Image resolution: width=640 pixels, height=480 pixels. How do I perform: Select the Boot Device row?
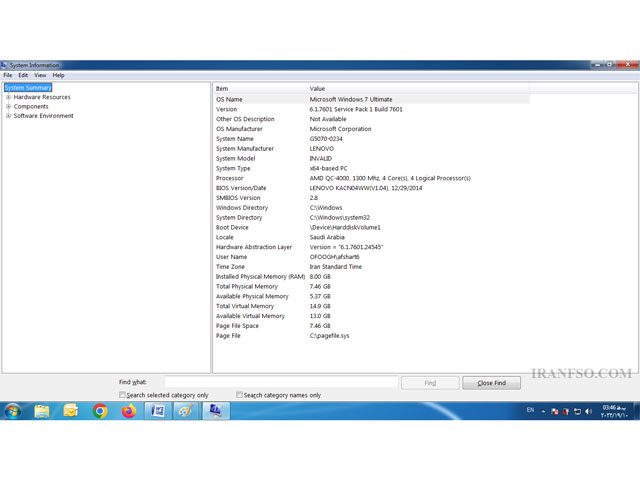[x=371, y=227]
